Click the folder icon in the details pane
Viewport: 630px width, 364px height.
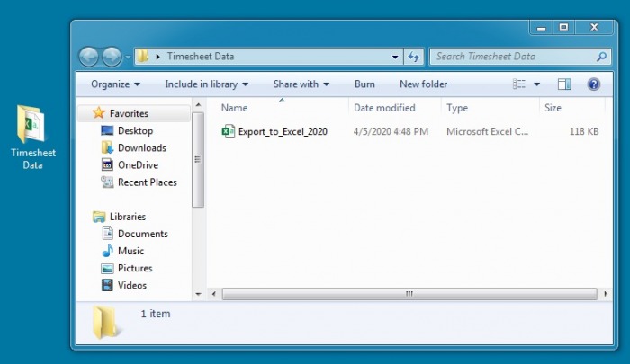pos(105,323)
